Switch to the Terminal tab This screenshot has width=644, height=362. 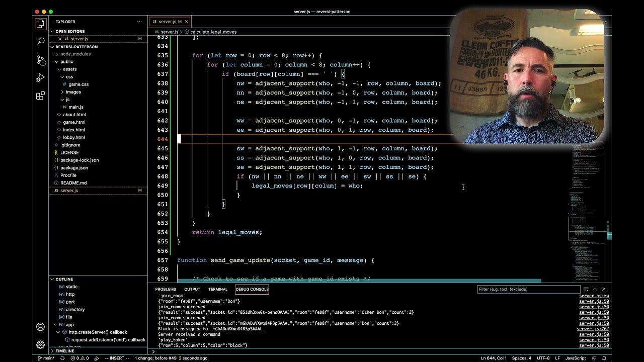218,289
